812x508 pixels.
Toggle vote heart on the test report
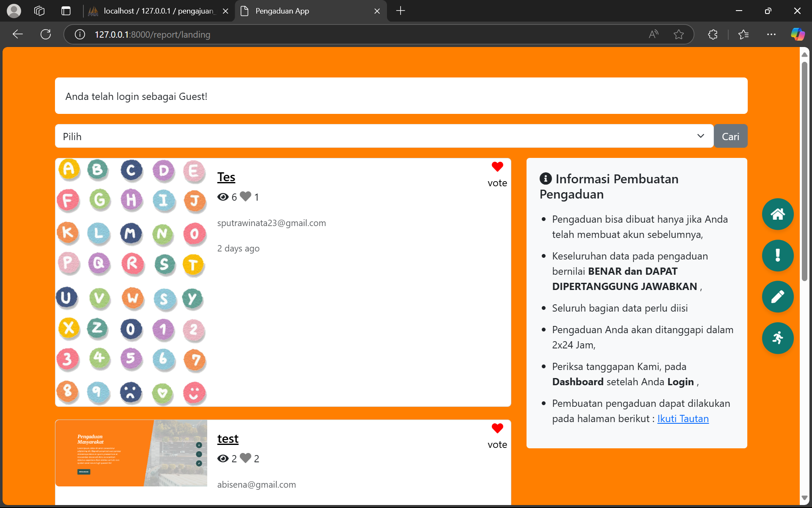(497, 429)
